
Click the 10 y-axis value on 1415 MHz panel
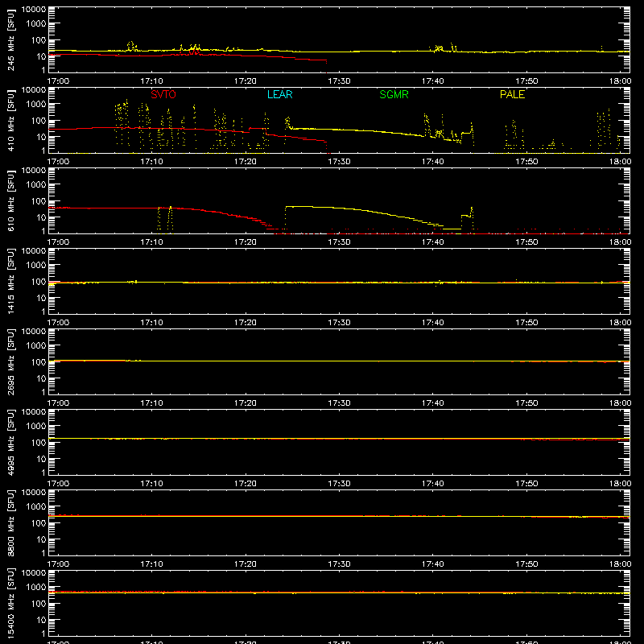[41, 298]
